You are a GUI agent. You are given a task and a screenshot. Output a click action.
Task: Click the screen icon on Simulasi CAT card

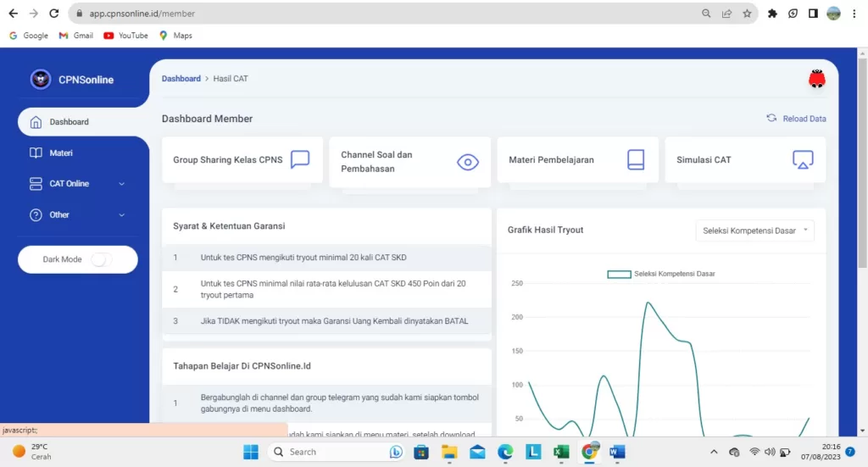pos(803,159)
